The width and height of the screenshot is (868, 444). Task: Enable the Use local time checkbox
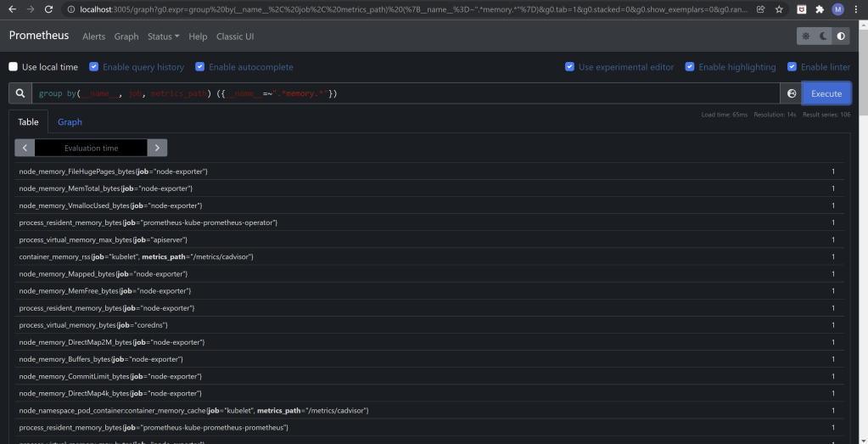pyautogui.click(x=13, y=67)
